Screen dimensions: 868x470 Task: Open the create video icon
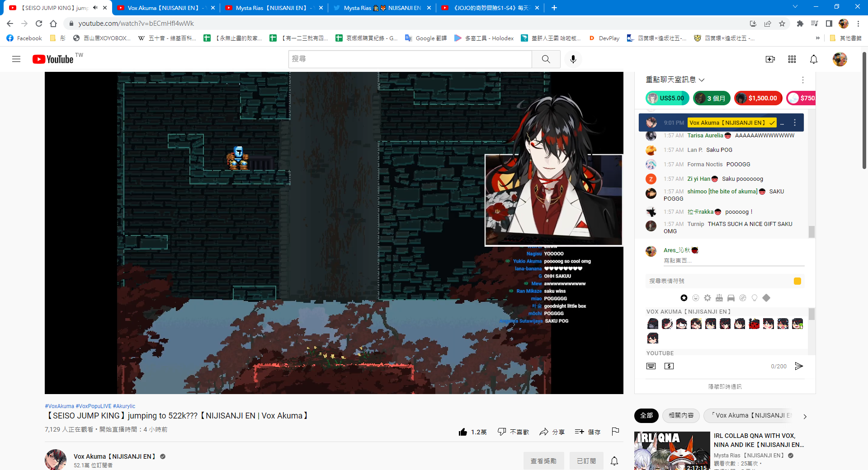770,59
